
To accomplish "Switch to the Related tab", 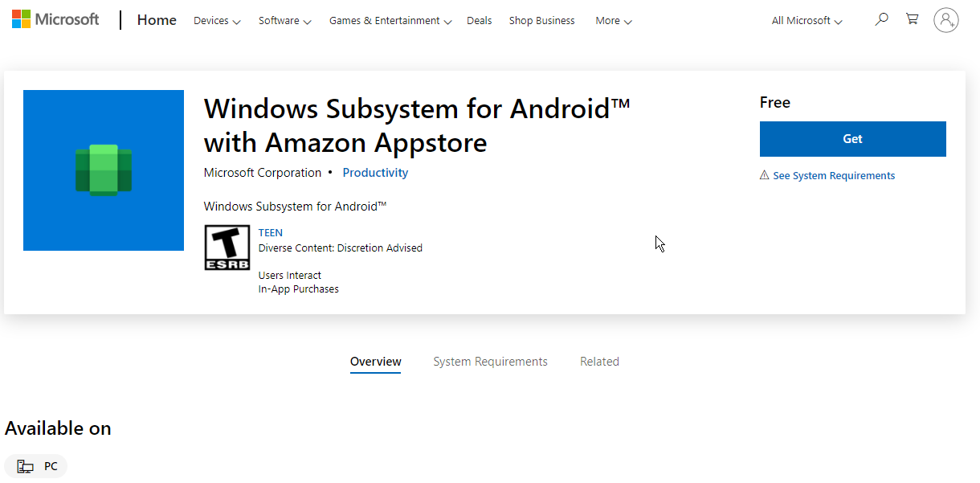I will (600, 362).
